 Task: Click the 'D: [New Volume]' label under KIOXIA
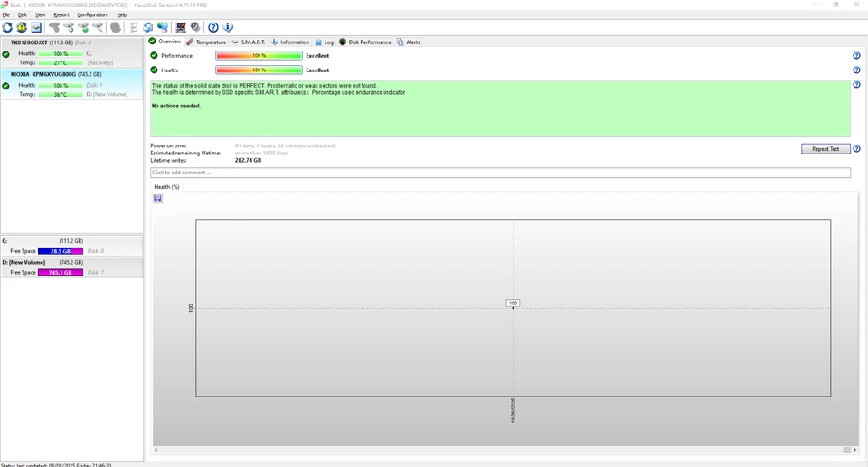click(107, 95)
